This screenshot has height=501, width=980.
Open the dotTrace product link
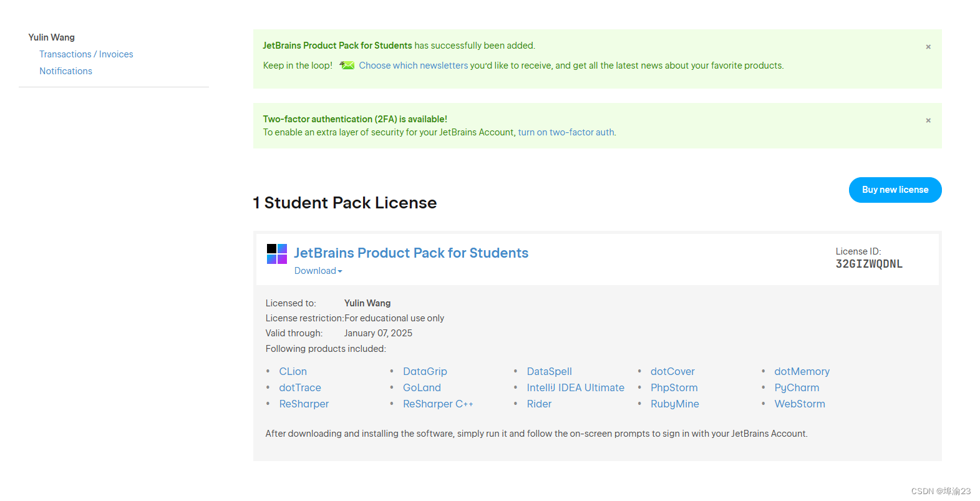tap(300, 387)
